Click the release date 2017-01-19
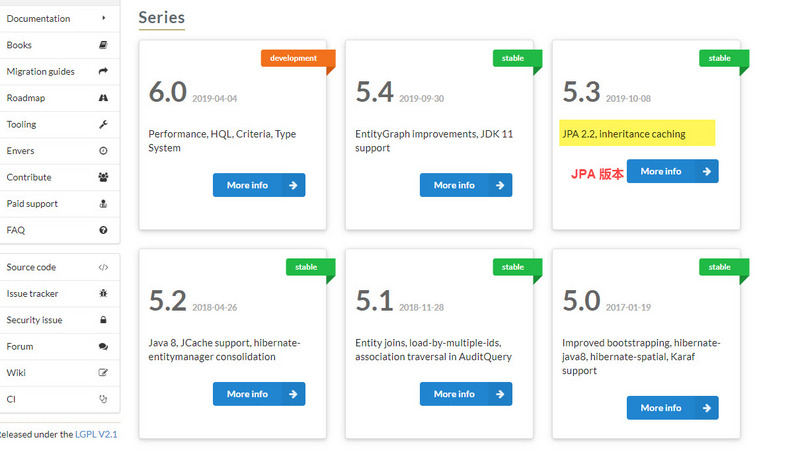The image size is (800, 458). pyautogui.click(x=628, y=308)
